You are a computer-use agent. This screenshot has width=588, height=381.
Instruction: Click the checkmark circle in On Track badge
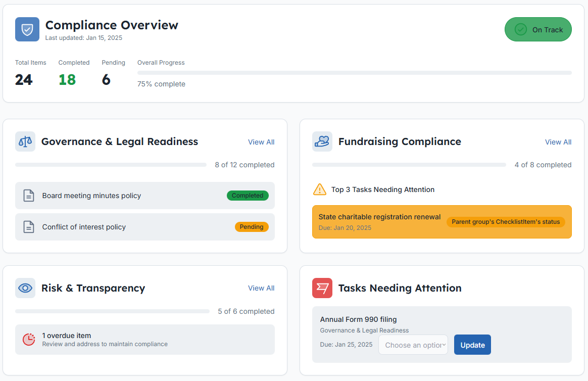point(520,30)
